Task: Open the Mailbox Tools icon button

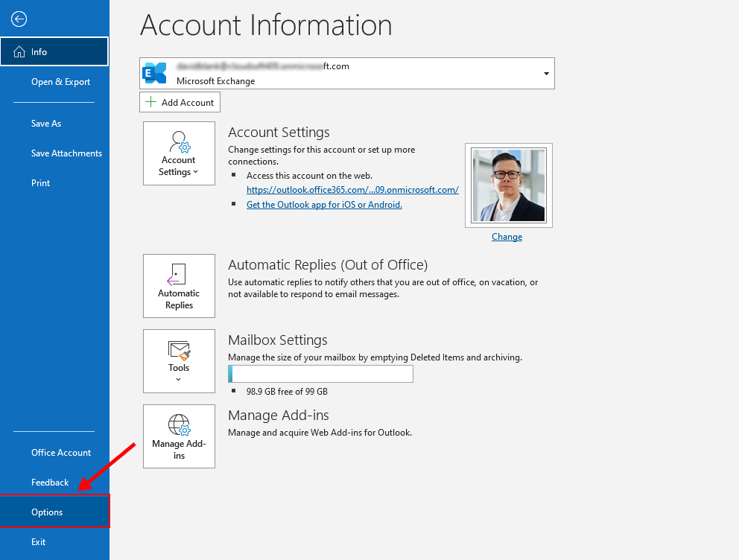Action: point(179,350)
